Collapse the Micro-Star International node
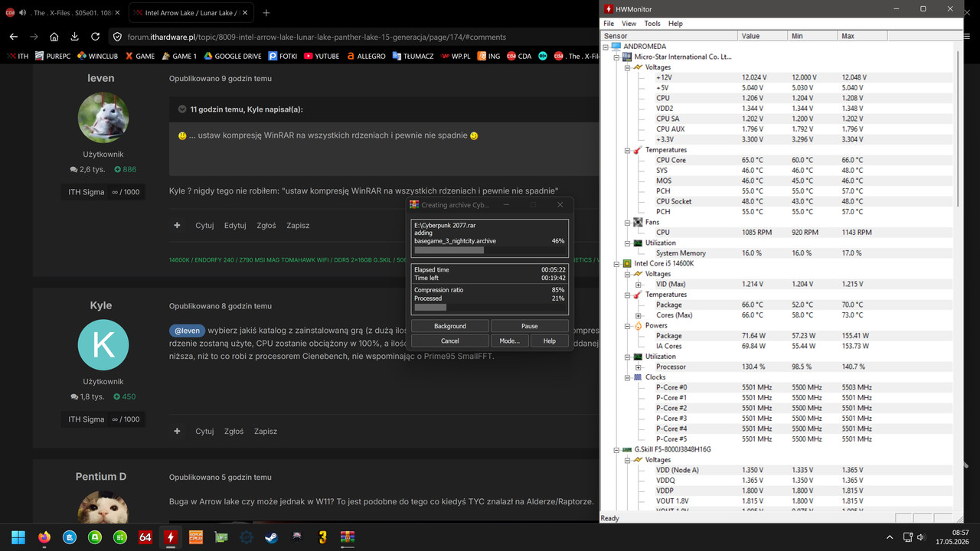This screenshot has height=551, width=980. tap(617, 57)
